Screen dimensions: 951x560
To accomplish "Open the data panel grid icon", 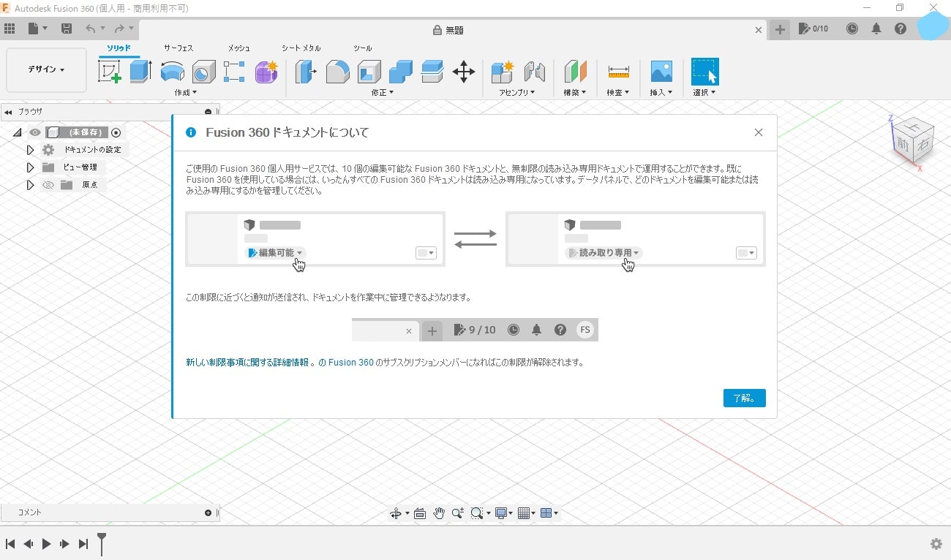I will click(x=10, y=29).
